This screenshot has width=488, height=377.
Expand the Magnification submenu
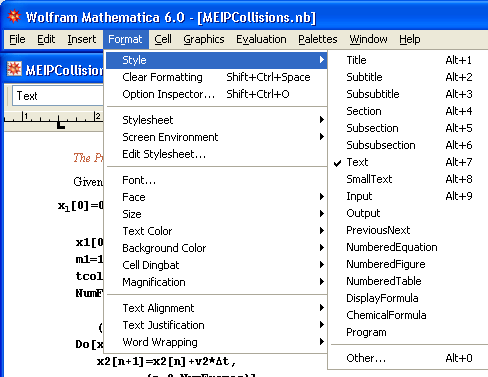216,282
